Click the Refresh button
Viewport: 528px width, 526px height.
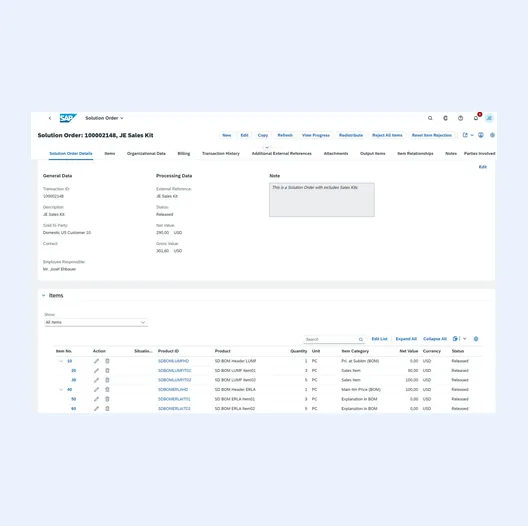pos(285,135)
